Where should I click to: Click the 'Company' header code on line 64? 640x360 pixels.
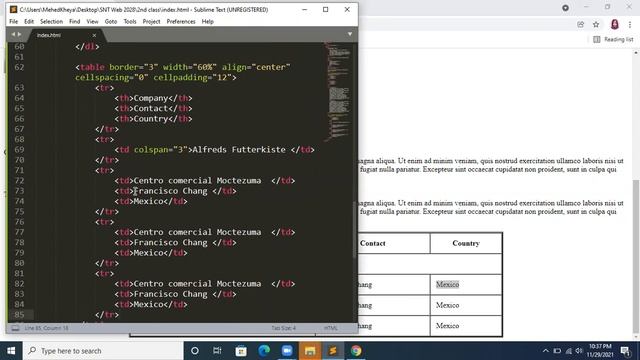pyautogui.click(x=151, y=98)
